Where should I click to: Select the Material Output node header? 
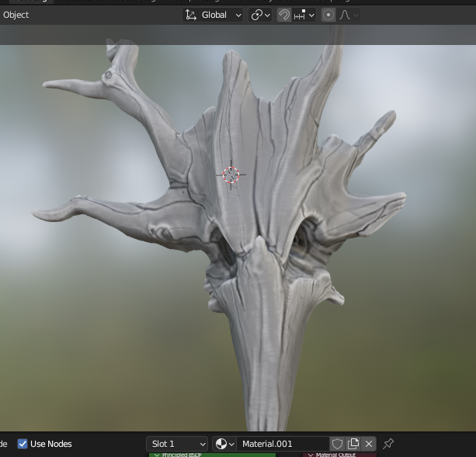pos(336,455)
